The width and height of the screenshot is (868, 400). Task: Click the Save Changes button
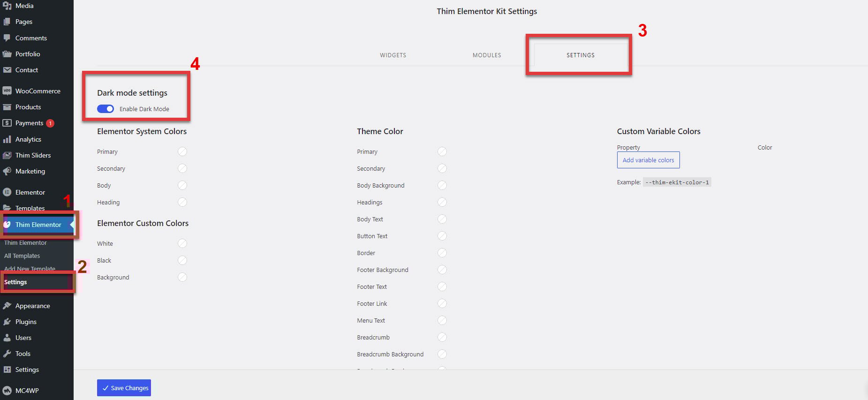coord(124,388)
